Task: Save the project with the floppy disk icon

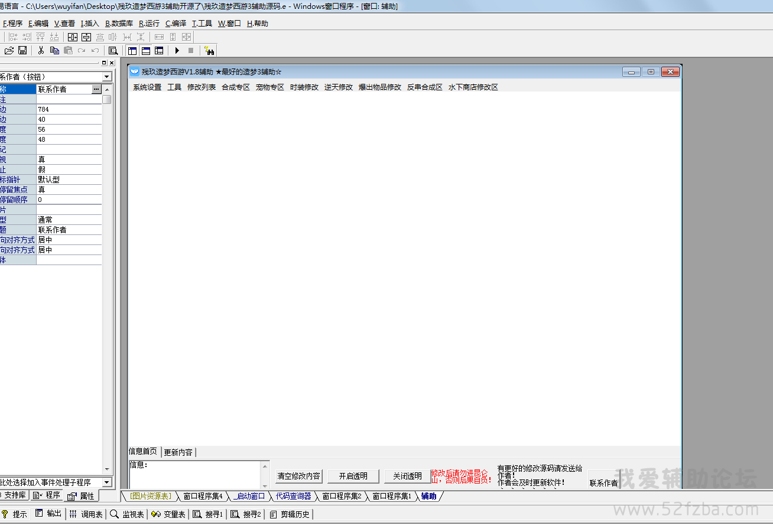Action: (x=22, y=51)
